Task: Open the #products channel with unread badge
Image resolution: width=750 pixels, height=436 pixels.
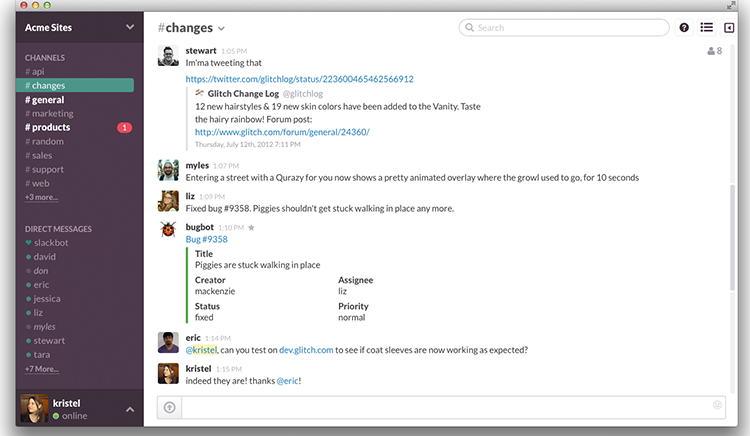Action: coord(50,128)
